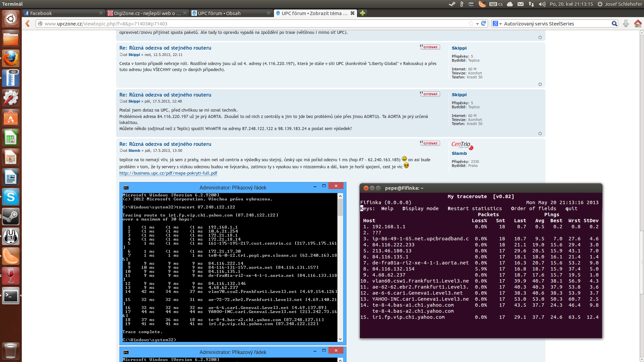Open LibreOffice Calc from launcher
The image size is (644, 362).
[11, 137]
